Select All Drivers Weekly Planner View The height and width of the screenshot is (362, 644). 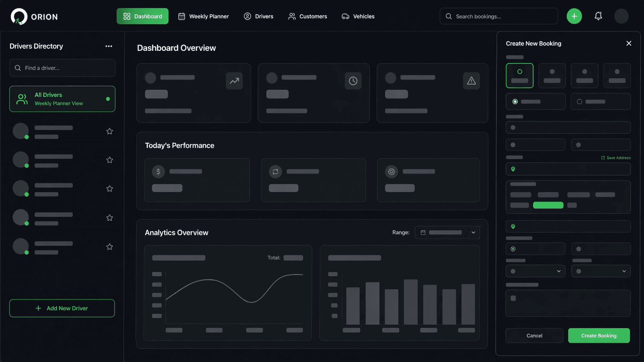62,99
